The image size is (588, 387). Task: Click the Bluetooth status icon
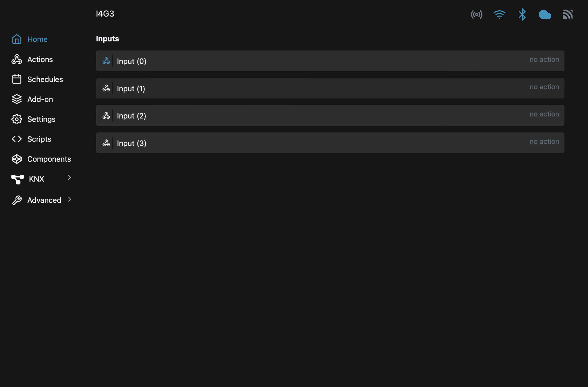[522, 15]
